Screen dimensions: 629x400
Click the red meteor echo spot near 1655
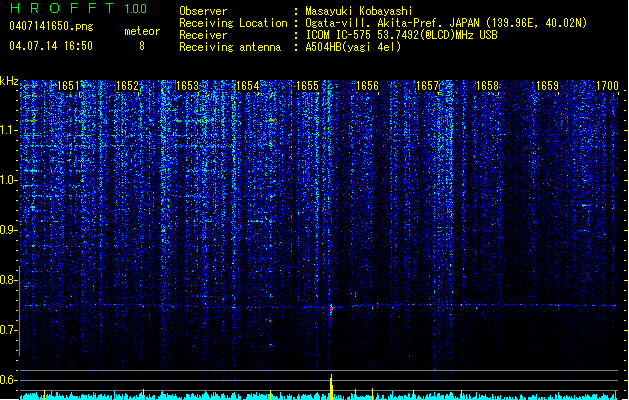pyautogui.click(x=331, y=309)
